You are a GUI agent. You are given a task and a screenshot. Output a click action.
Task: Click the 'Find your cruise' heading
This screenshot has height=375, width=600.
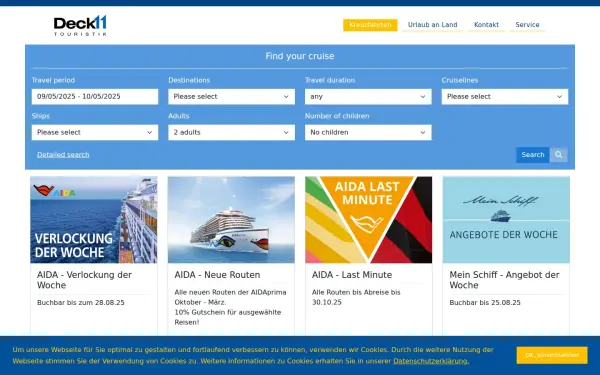[300, 56]
